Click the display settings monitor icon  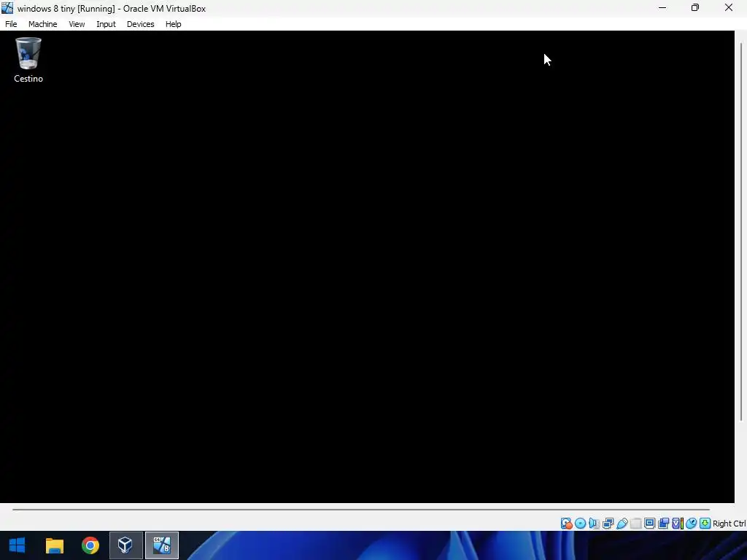649,524
